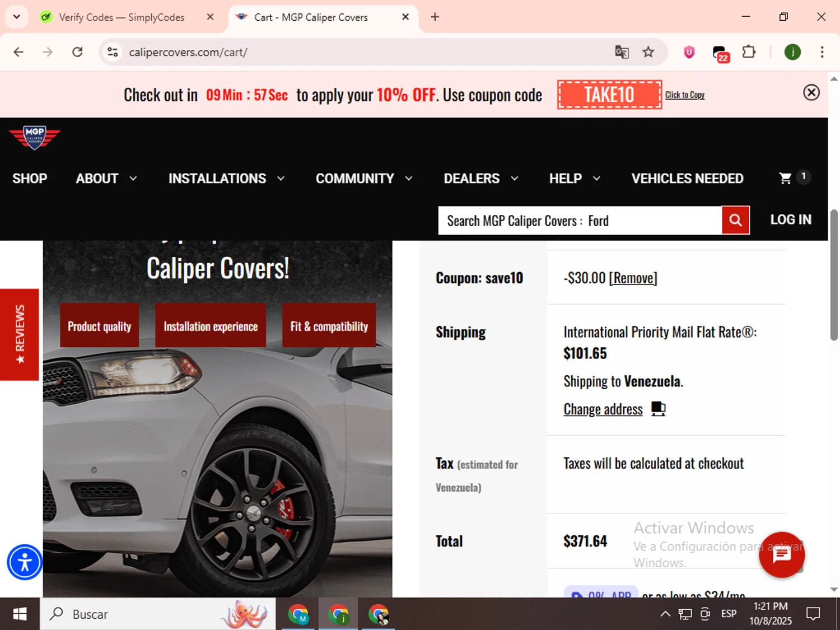840x630 pixels.
Task: Expand the COMMUNITY dropdown menu
Action: pyautogui.click(x=364, y=179)
